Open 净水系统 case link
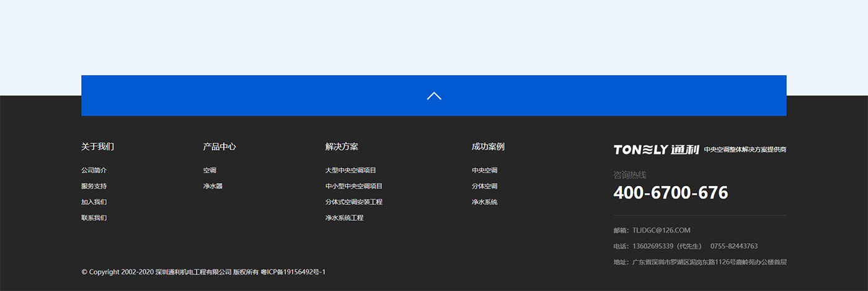This screenshot has height=291, width=868. pos(484,202)
